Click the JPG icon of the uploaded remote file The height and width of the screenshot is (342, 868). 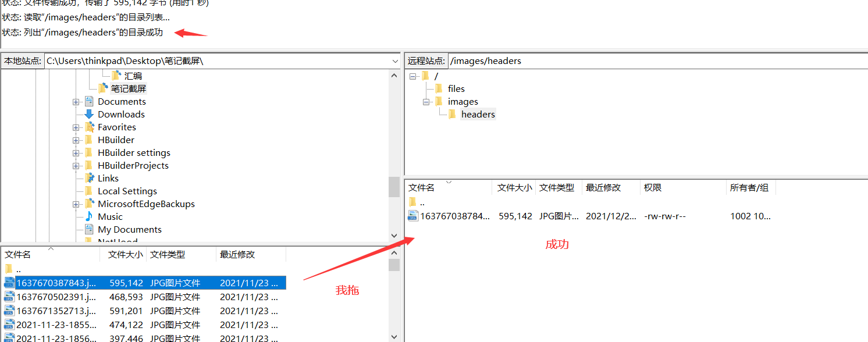pyautogui.click(x=413, y=215)
